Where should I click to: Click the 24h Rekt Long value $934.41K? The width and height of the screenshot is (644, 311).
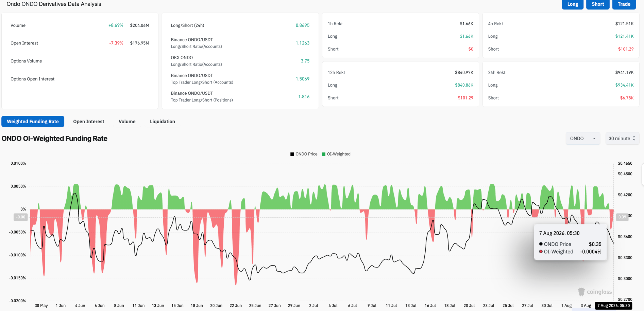click(625, 85)
